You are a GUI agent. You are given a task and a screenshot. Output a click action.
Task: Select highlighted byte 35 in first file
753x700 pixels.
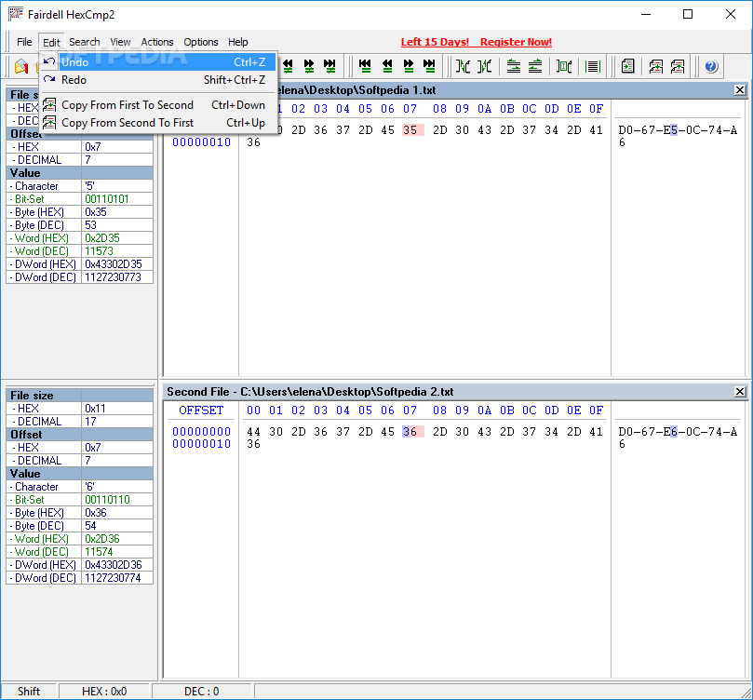[x=412, y=130]
